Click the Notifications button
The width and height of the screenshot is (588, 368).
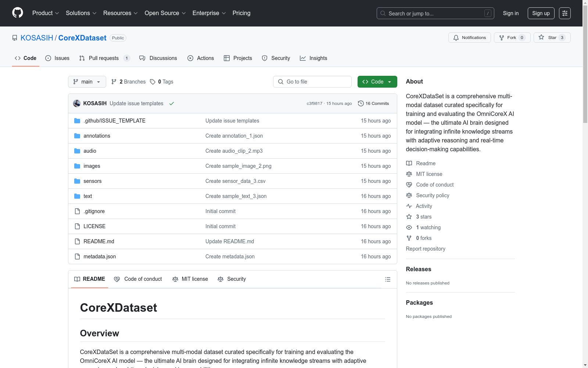470,38
